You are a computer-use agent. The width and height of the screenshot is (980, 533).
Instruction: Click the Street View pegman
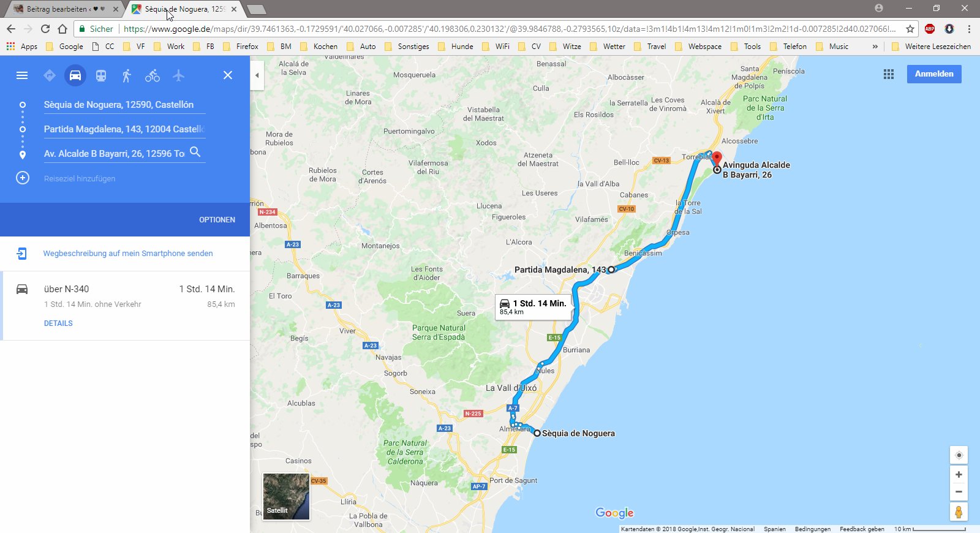[959, 512]
